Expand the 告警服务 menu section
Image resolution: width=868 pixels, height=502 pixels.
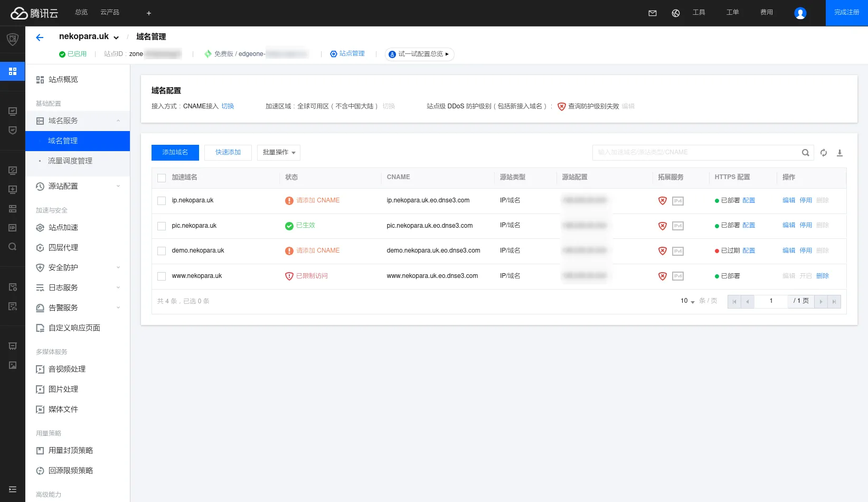click(78, 308)
